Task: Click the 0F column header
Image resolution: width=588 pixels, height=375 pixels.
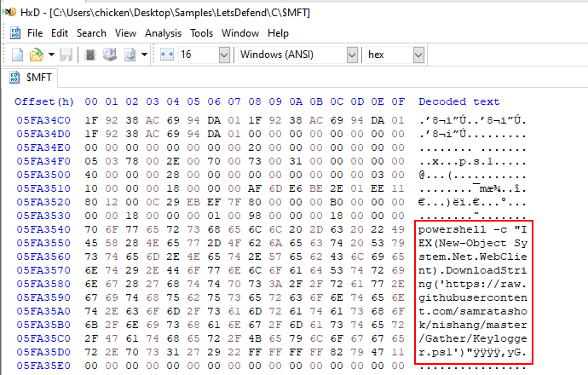Action: (x=398, y=101)
